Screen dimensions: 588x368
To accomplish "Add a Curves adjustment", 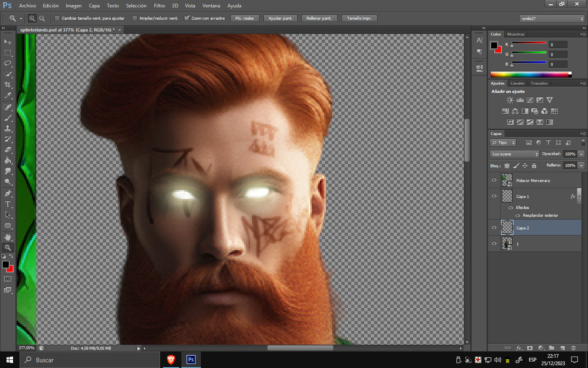I will click(x=530, y=100).
